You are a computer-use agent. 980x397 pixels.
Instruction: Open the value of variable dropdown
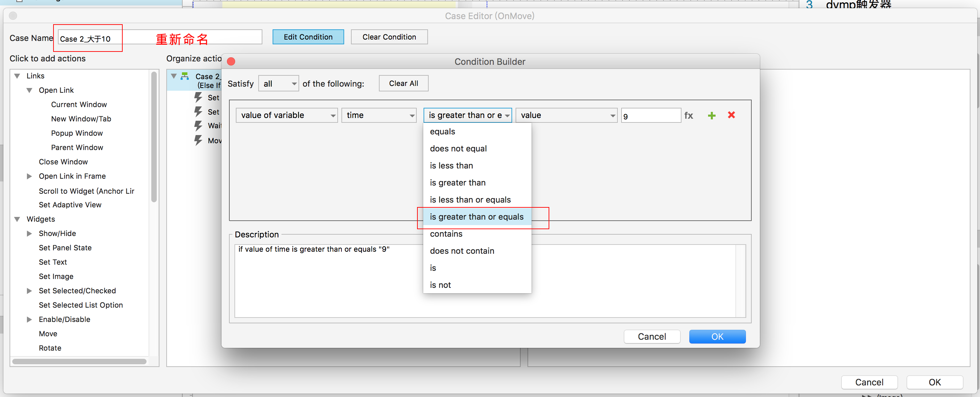287,115
